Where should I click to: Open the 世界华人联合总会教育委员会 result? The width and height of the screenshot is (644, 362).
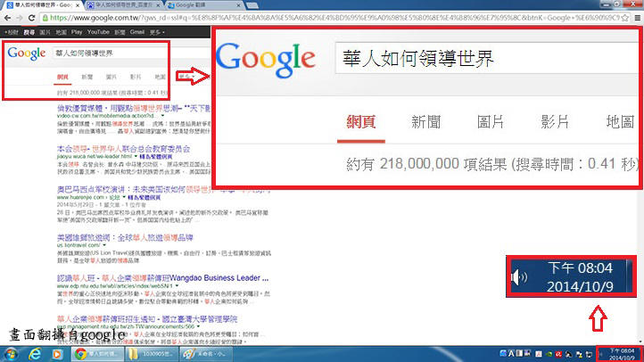[x=123, y=149]
